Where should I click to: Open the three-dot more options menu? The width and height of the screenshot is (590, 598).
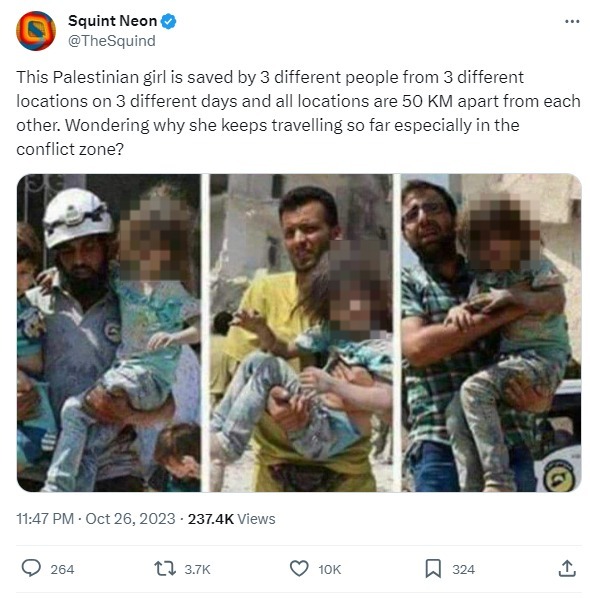[x=572, y=22]
